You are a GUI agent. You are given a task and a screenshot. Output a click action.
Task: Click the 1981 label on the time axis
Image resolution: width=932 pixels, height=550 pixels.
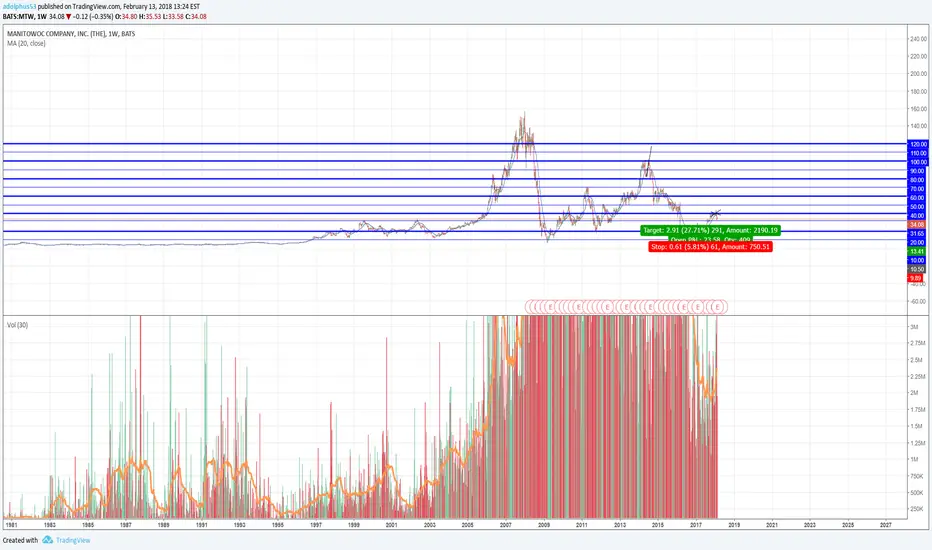(11, 525)
